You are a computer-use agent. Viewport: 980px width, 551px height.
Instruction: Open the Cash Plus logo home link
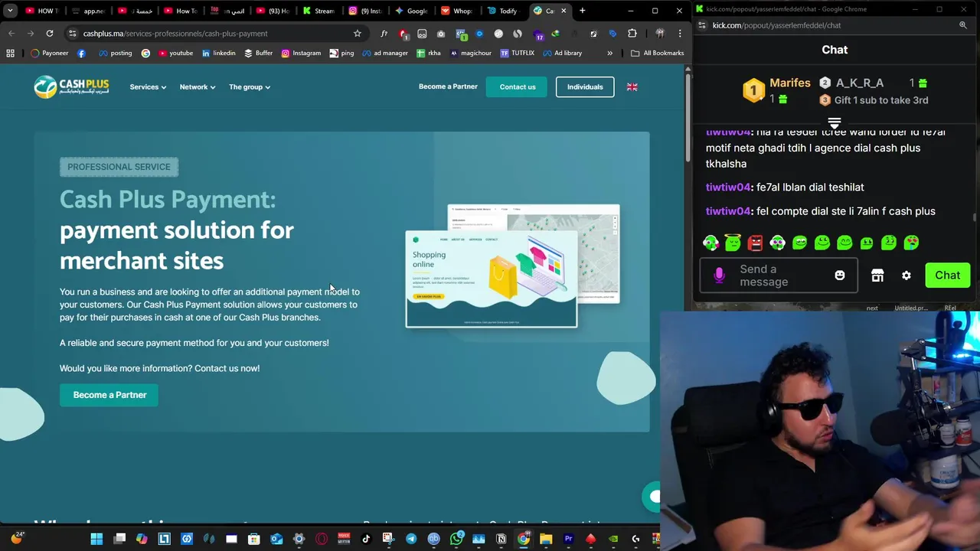click(x=71, y=86)
